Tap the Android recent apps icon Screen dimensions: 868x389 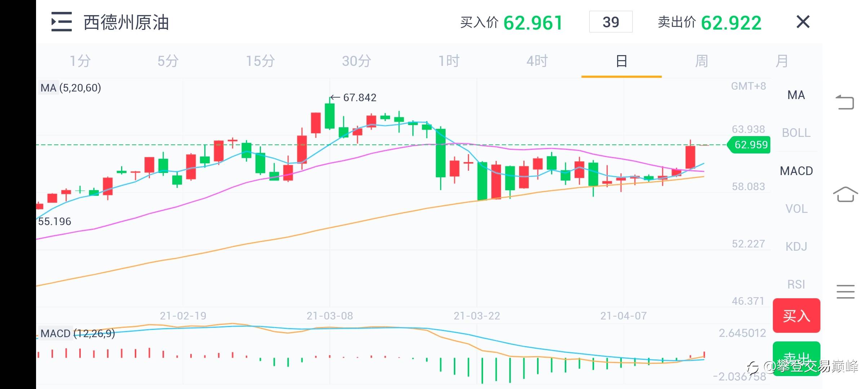845,291
